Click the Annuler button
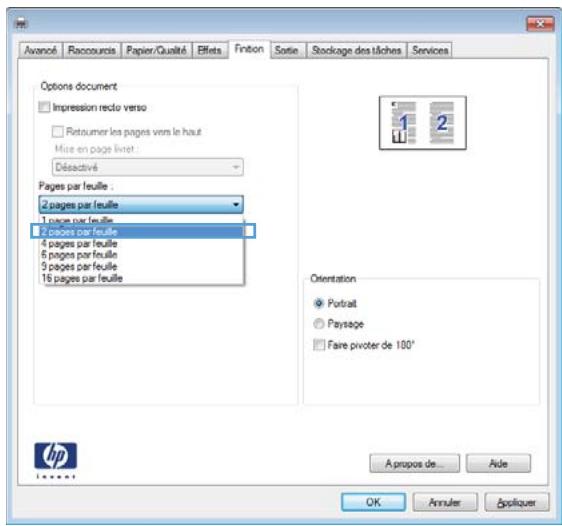The height and width of the screenshot is (526, 562). [x=445, y=502]
